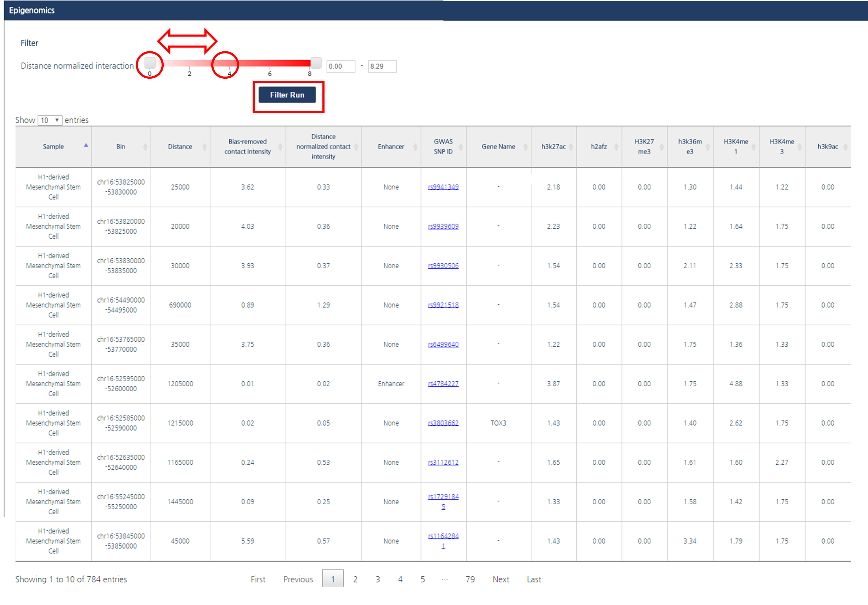Click H3K4me1 value 4.88

tap(736, 383)
